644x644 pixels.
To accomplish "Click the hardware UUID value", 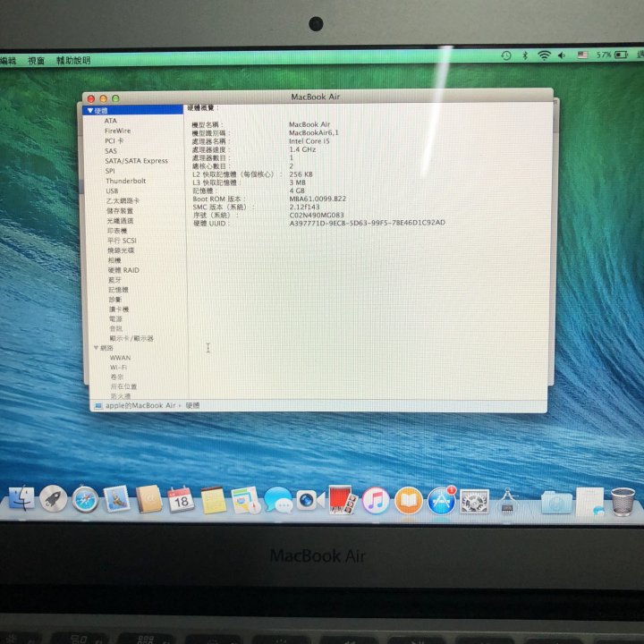I will point(368,223).
